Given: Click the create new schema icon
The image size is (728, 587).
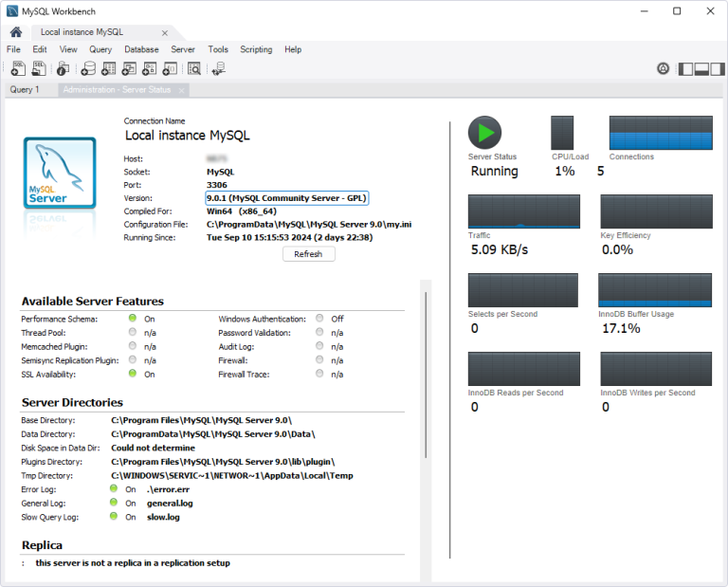Looking at the screenshot, I should pyautogui.click(x=88, y=68).
